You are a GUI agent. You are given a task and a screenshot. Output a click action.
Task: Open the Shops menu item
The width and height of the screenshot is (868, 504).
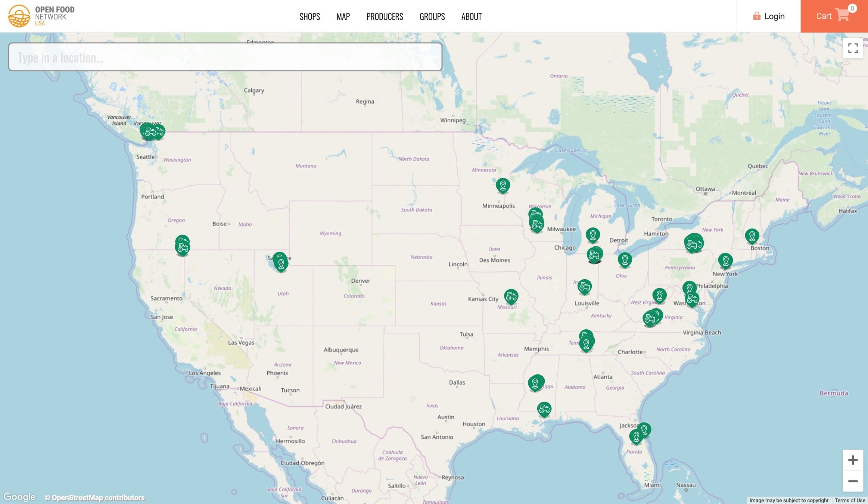click(x=309, y=16)
